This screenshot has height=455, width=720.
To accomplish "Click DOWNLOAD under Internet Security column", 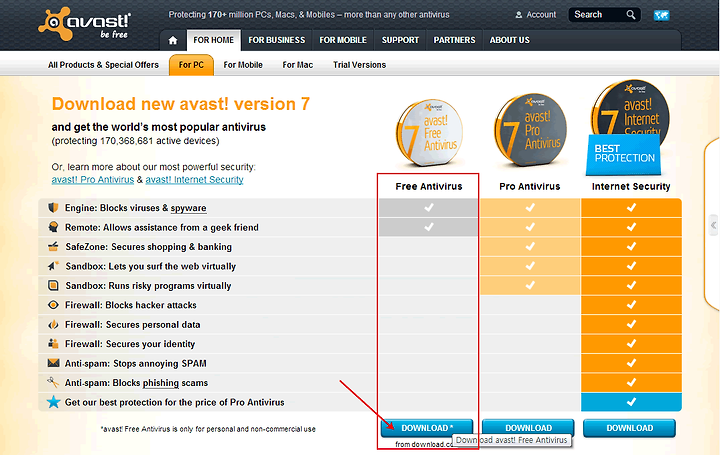I will tap(630, 428).
